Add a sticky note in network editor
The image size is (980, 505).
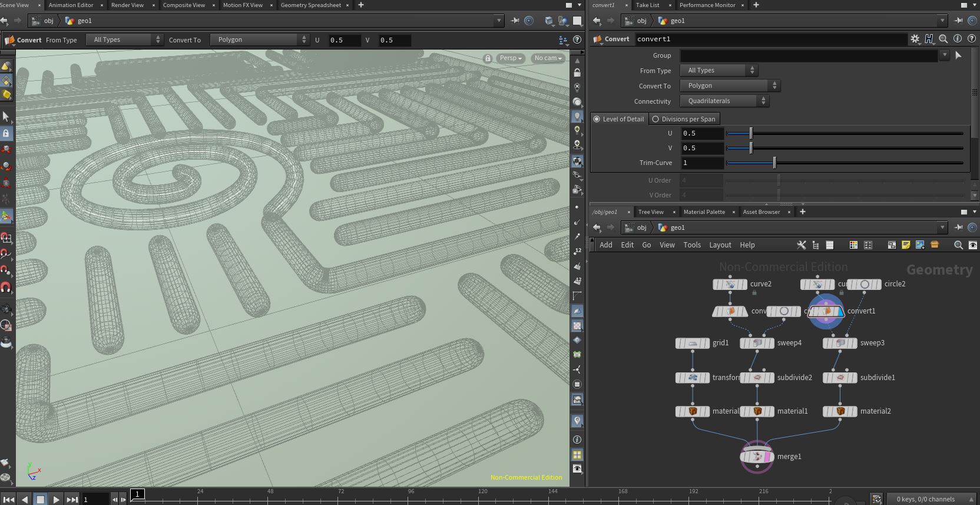point(906,245)
